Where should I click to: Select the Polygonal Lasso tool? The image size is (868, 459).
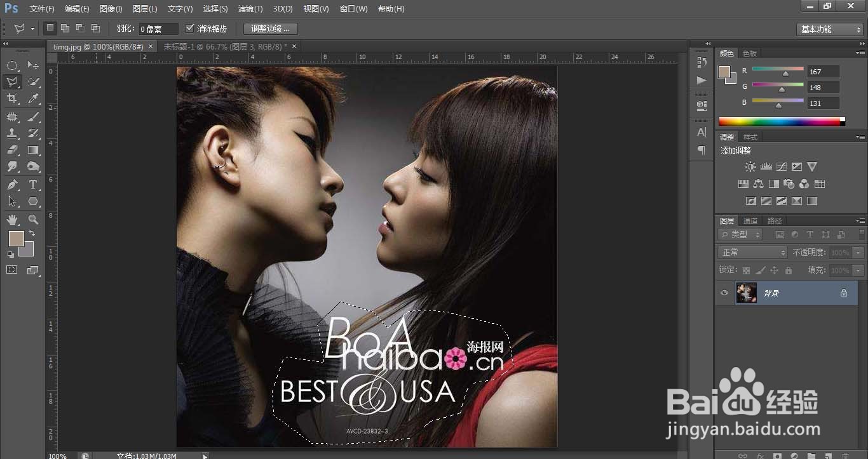(x=12, y=82)
